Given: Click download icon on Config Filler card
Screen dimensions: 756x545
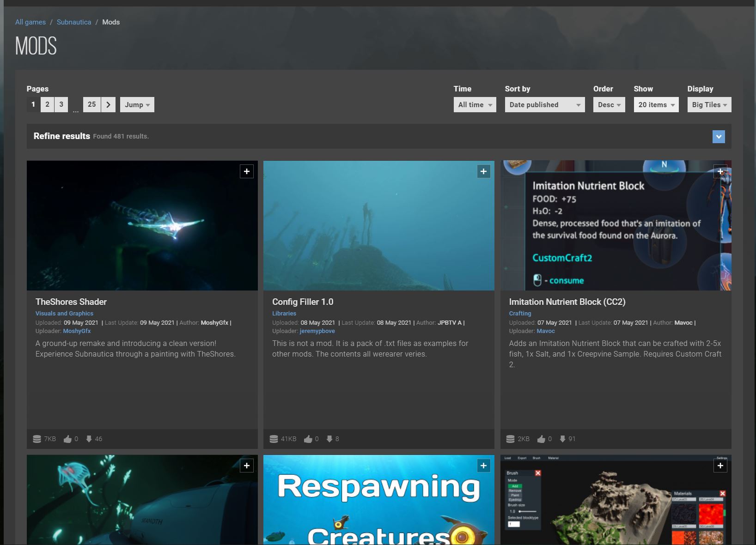Looking at the screenshot, I should 329,439.
